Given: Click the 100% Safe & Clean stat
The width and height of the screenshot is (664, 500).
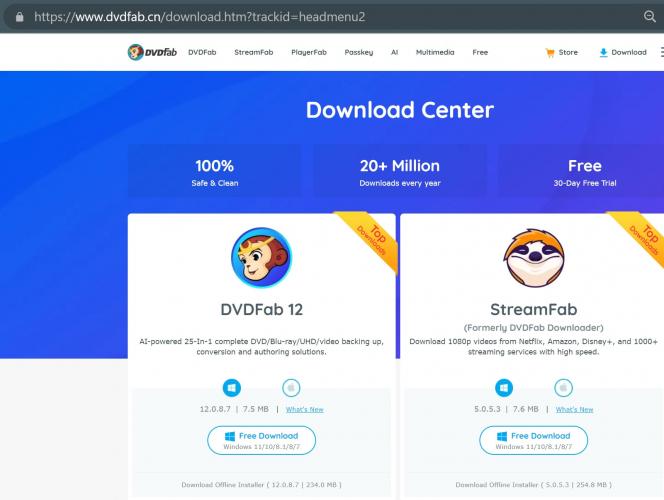Looking at the screenshot, I should click(215, 172).
